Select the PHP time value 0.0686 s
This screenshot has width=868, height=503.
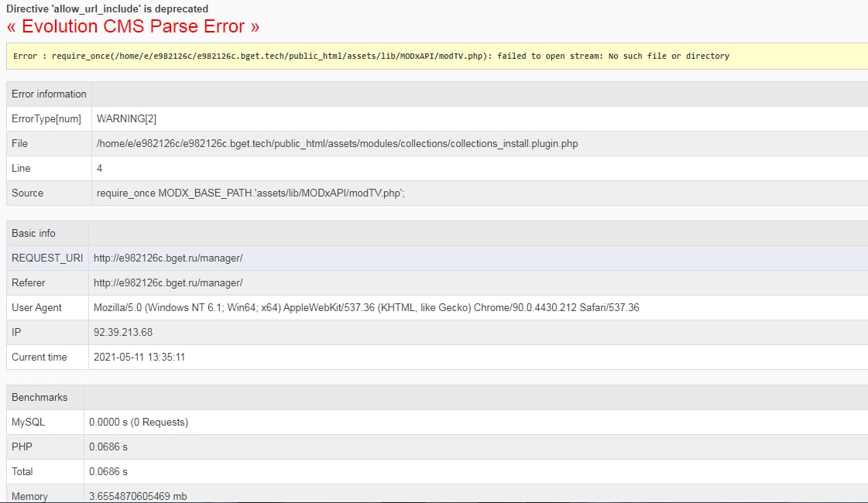coord(108,447)
